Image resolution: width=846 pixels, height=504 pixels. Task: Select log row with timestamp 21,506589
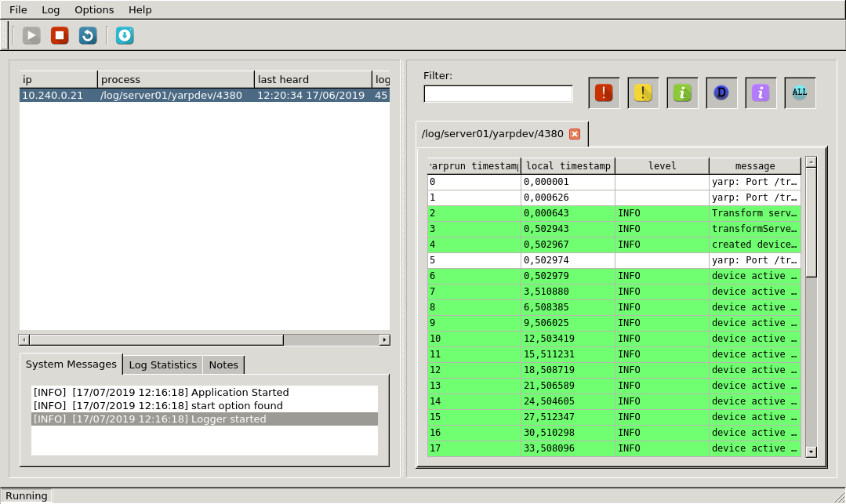click(614, 386)
